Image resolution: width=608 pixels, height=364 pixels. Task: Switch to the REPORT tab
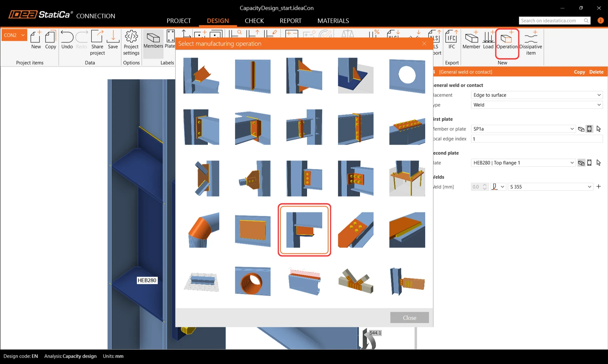[x=290, y=21]
